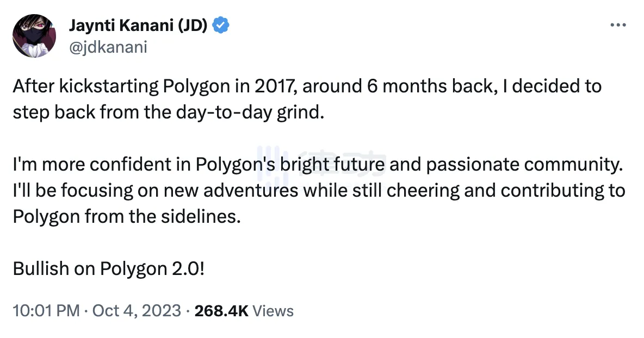Viewport: 644px width, 338px height.
Task: Click the line starting "I'll be focusing"
Action: [x=319, y=191]
